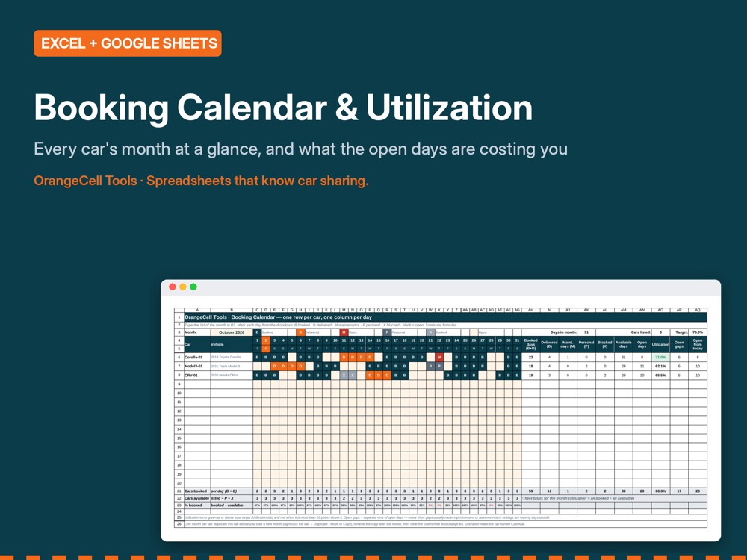The height and width of the screenshot is (560, 747).
Task: Click the OrangeCell Tools tagline text
Action: coord(201,181)
